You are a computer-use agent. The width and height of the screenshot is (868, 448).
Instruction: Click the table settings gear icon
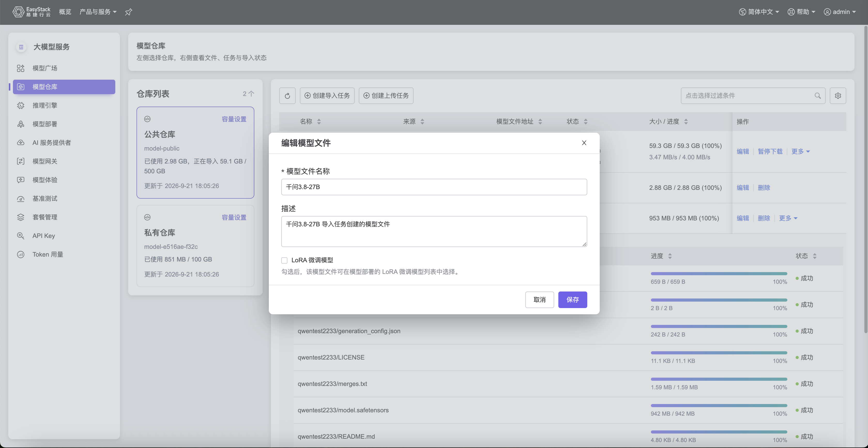coord(838,96)
